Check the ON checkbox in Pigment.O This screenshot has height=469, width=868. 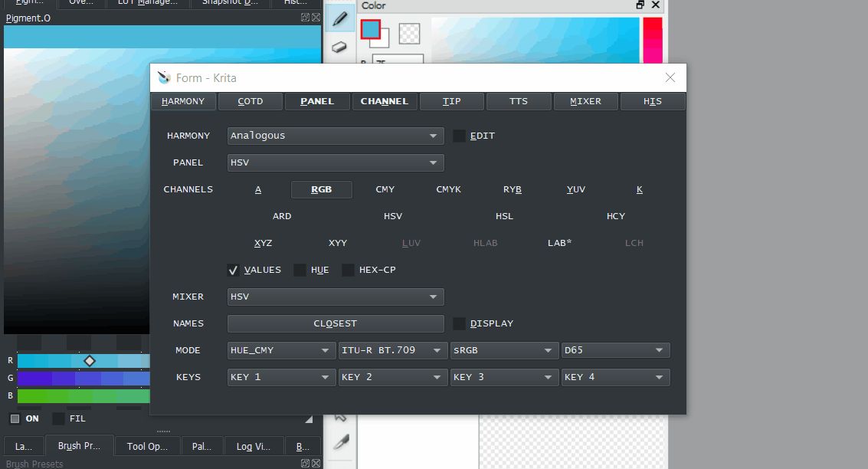(x=15, y=418)
